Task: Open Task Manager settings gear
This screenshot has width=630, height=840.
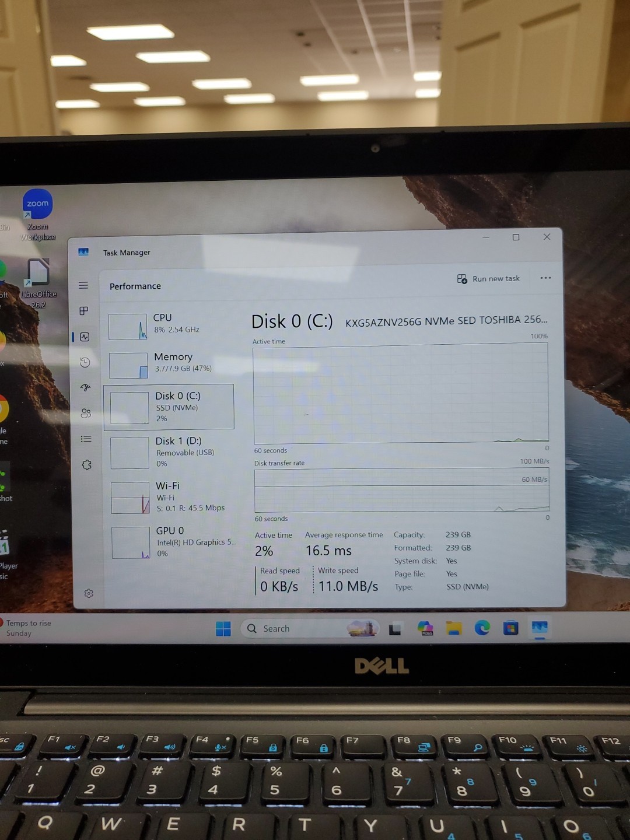Action: click(x=89, y=593)
